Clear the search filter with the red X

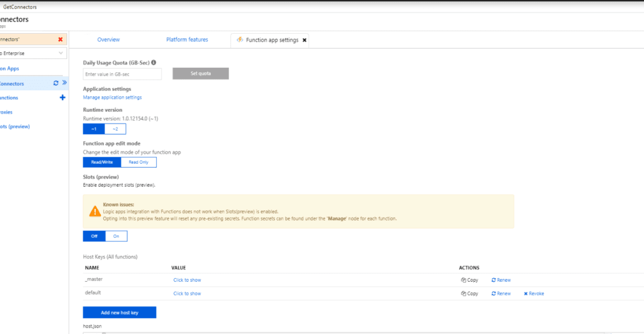point(61,40)
